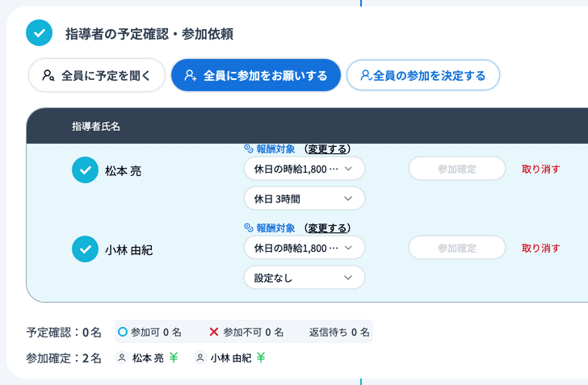Click the section header checkmark icon
Viewport: 588px width, 385px height.
[39, 33]
